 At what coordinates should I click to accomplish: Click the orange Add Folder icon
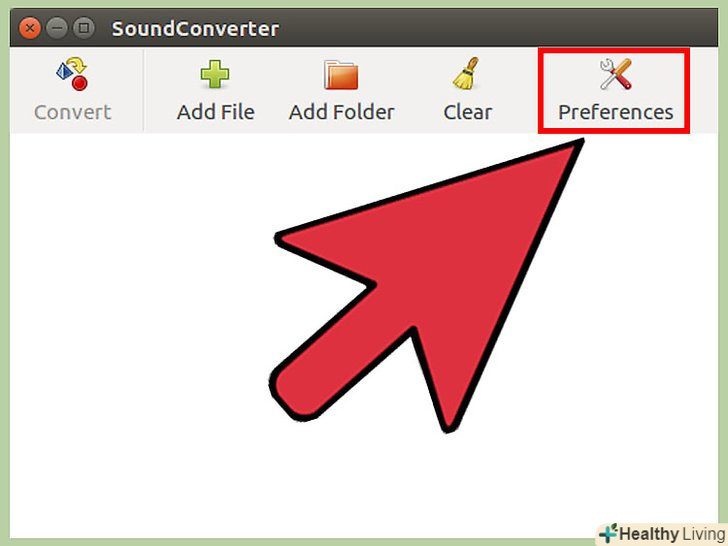point(341,74)
